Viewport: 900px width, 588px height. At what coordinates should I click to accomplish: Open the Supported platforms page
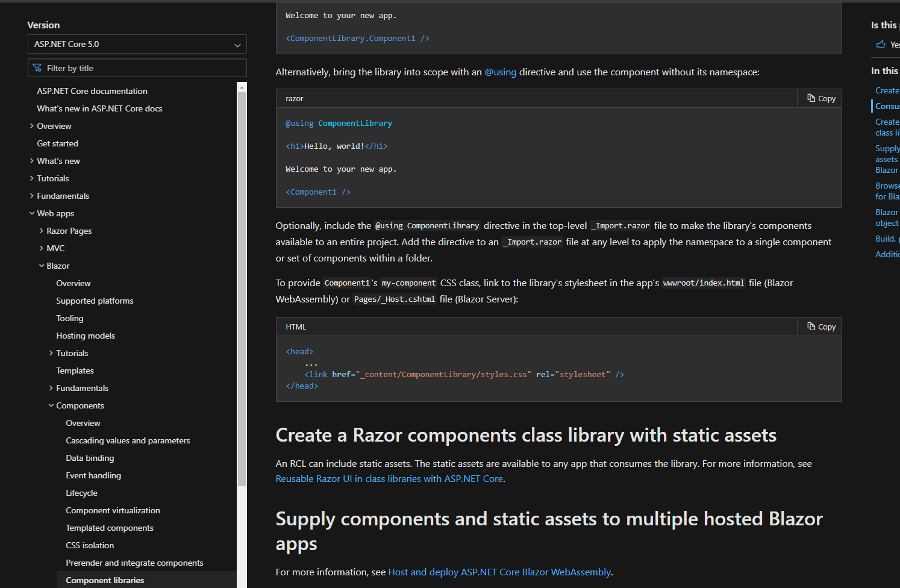pyautogui.click(x=95, y=300)
